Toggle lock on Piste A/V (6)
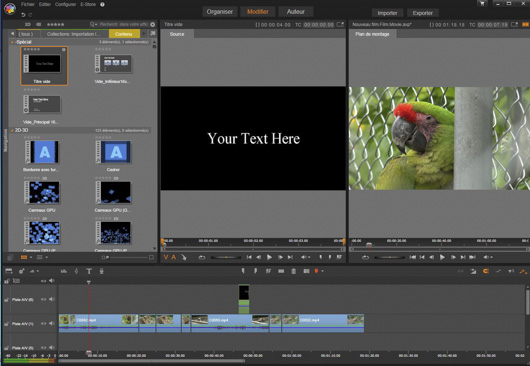This screenshot has height=366, width=530. [6, 299]
